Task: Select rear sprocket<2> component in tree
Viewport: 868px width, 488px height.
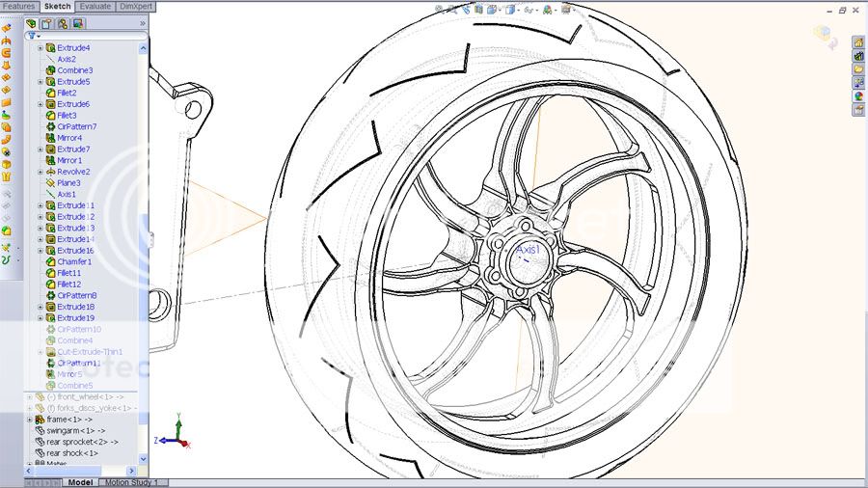Action: [82, 442]
